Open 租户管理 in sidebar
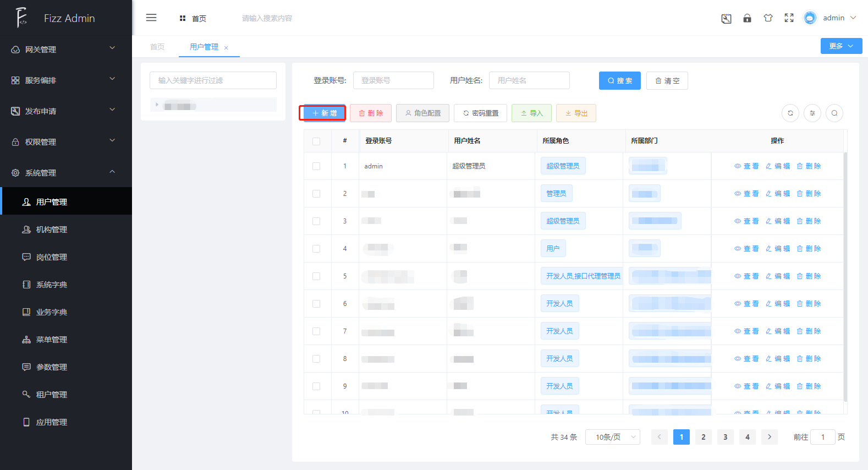 pyautogui.click(x=66, y=395)
